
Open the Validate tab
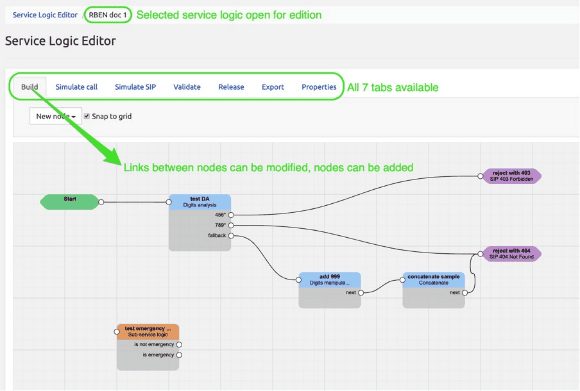187,87
